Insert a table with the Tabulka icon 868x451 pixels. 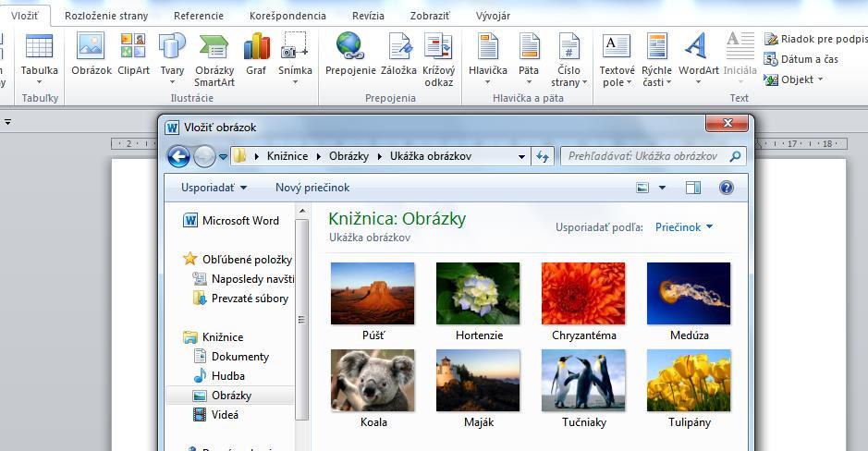coord(40,46)
